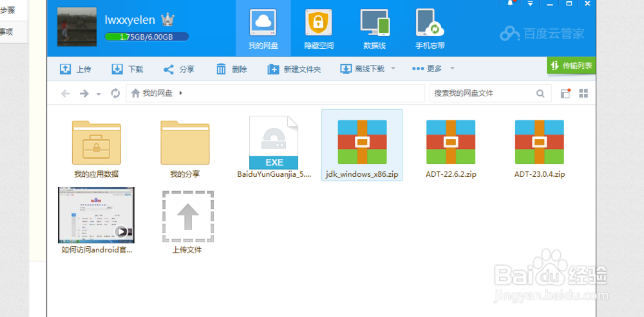Open the notification bell icon
644x317 pixels.
coord(510,3)
